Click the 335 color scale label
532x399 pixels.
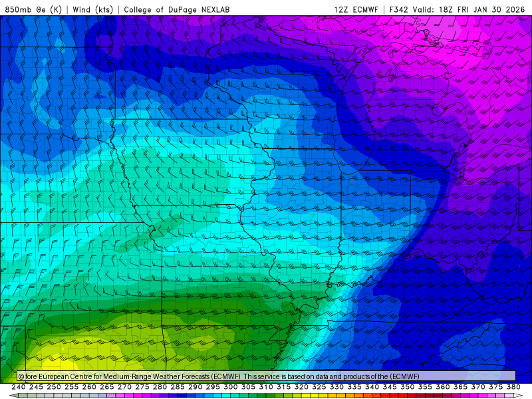click(x=354, y=387)
